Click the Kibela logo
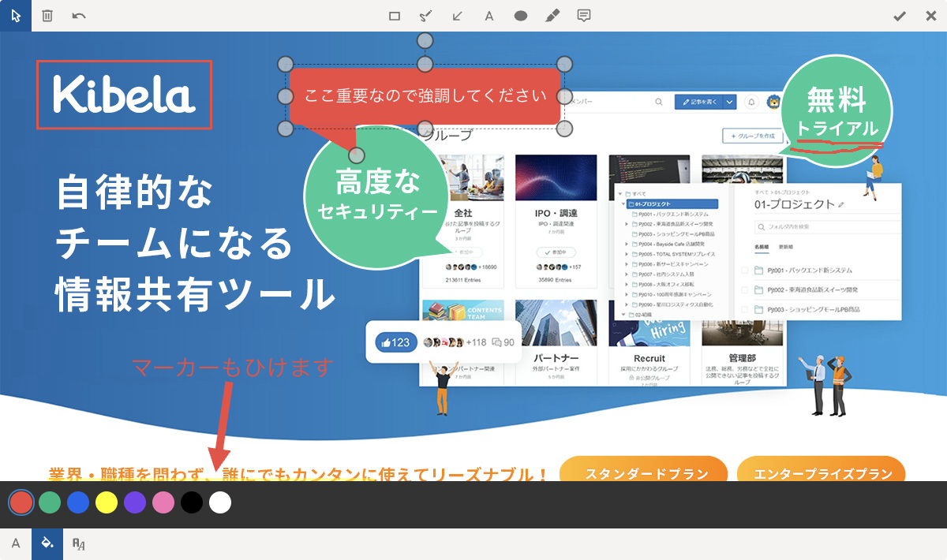Image resolution: width=947 pixels, height=560 pixels. [124, 95]
